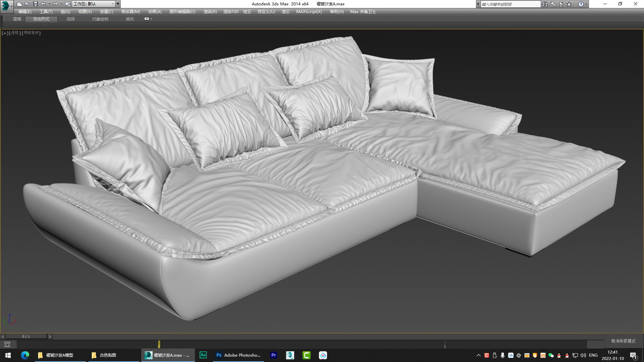The height and width of the screenshot is (362, 644).
Task: Save the current 褶皱沙发A.max scene
Action: pyautogui.click(x=36, y=4)
